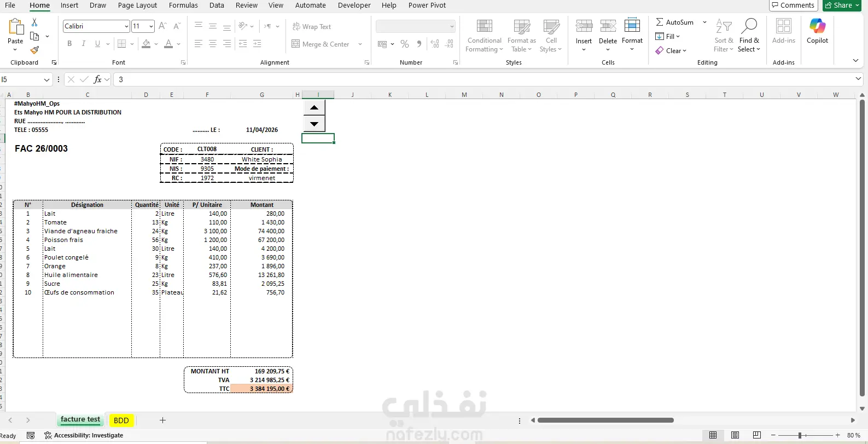Open the Format cells menu icon

point(632,26)
